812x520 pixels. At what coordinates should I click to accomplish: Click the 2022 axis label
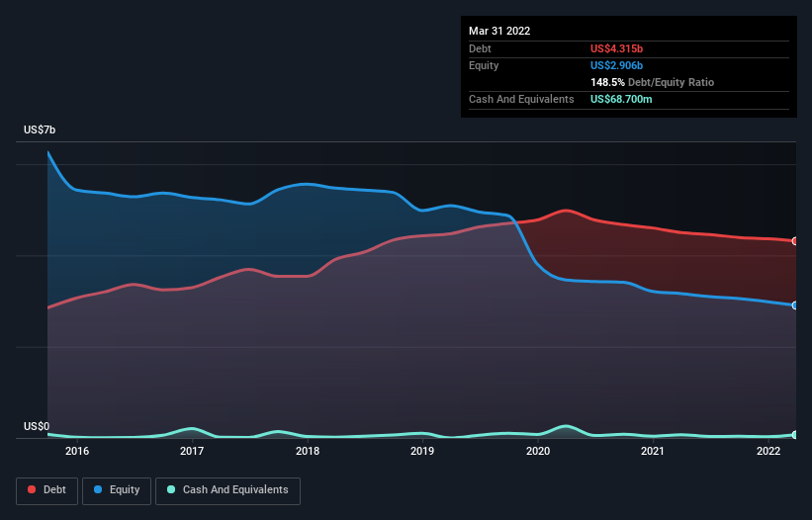(768, 451)
